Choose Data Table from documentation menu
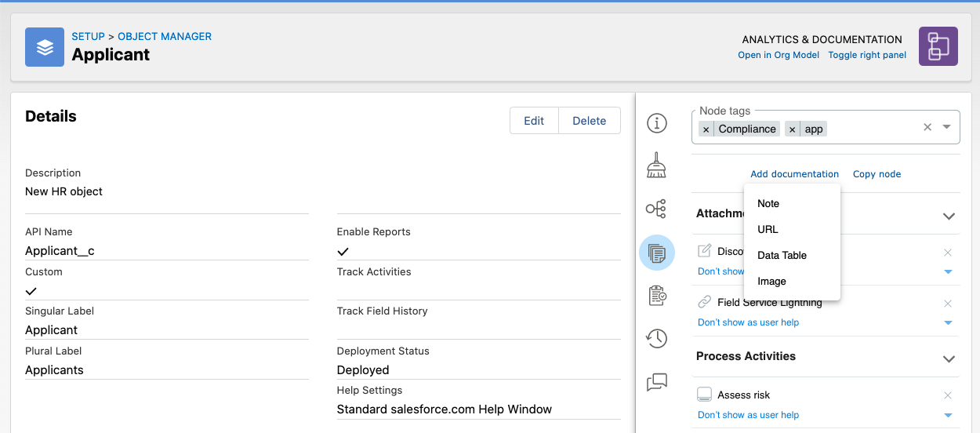980x433 pixels. (782, 255)
